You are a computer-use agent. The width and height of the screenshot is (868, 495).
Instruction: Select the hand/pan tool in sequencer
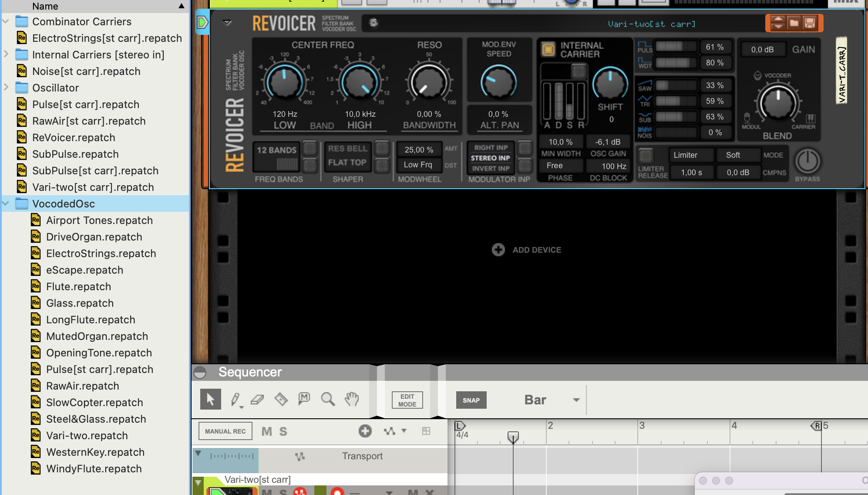pos(352,399)
